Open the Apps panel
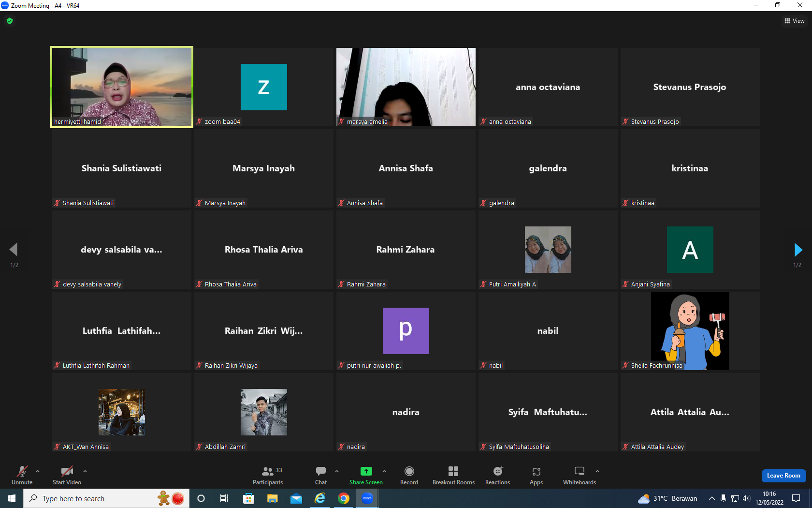This screenshot has height=508, width=812. pyautogui.click(x=536, y=476)
